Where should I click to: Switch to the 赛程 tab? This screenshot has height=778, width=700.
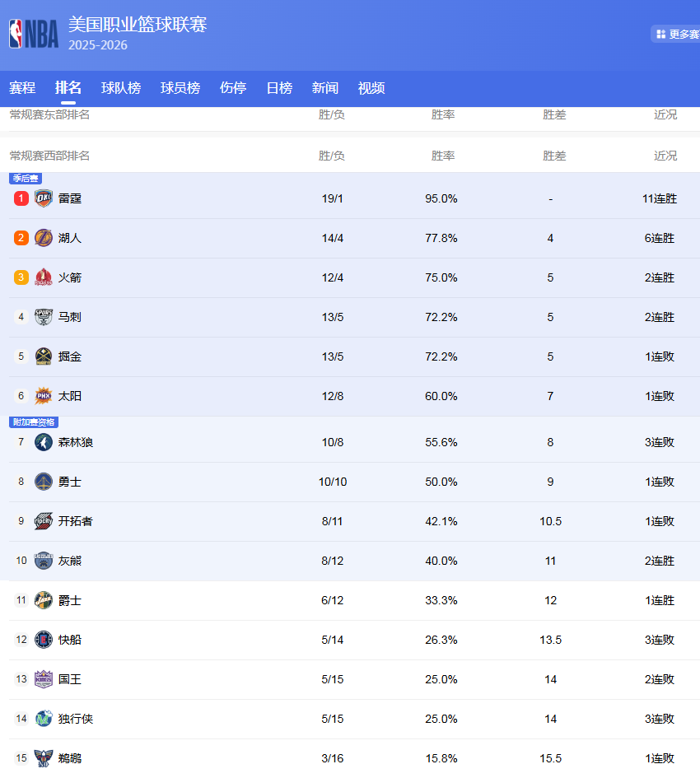click(22, 88)
